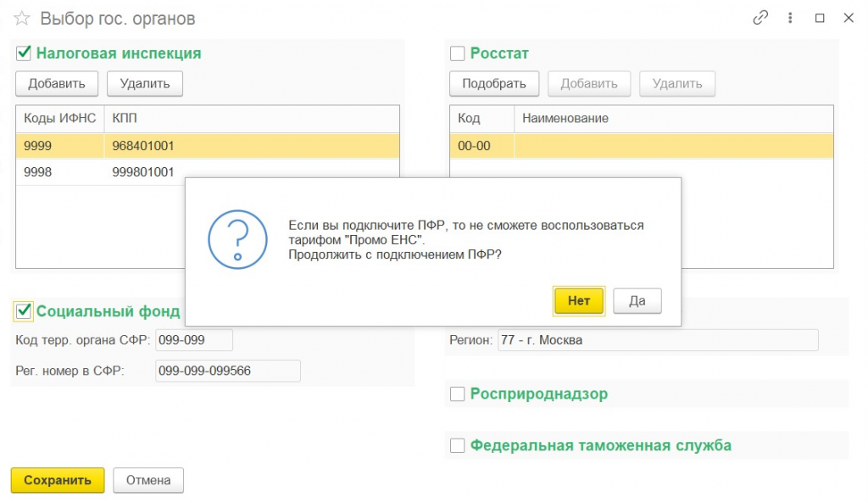Open the three-dot more options menu
The image size is (868, 503).
790,18
